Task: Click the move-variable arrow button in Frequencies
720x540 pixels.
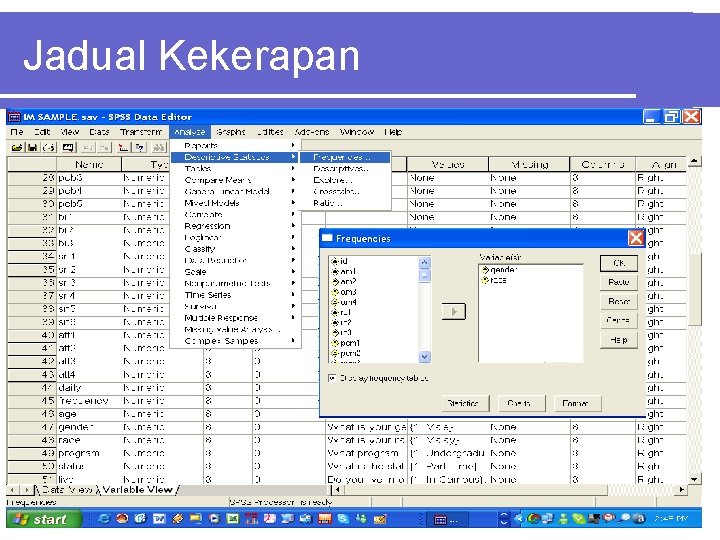Action: [x=453, y=312]
